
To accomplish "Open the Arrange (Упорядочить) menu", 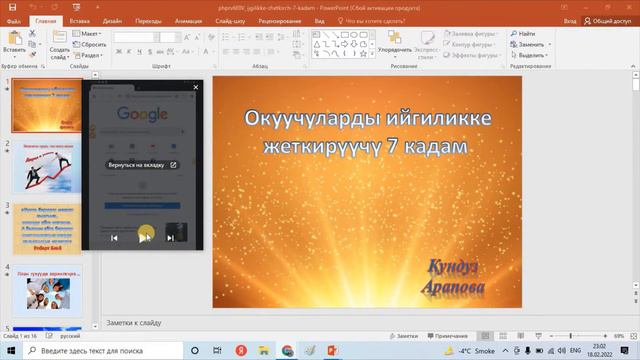I will click(x=395, y=43).
